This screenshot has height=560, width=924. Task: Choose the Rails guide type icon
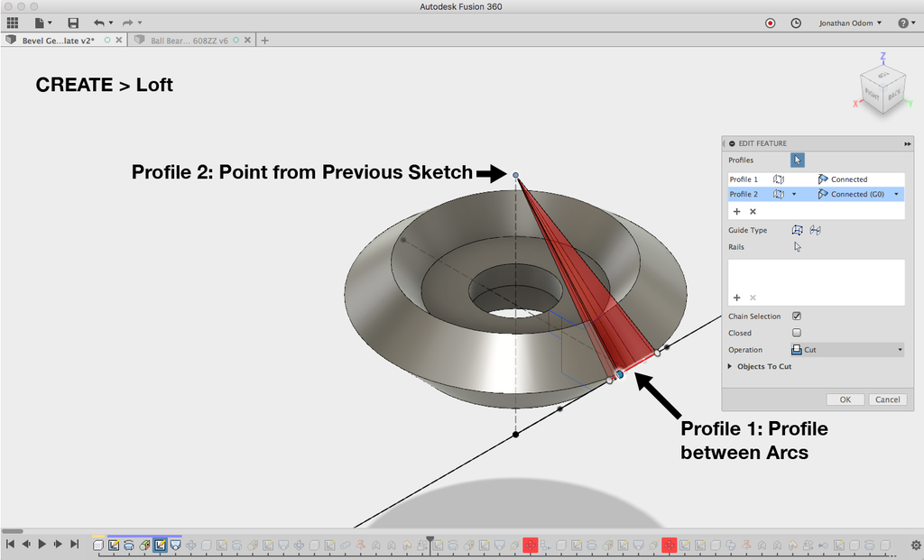coord(798,230)
